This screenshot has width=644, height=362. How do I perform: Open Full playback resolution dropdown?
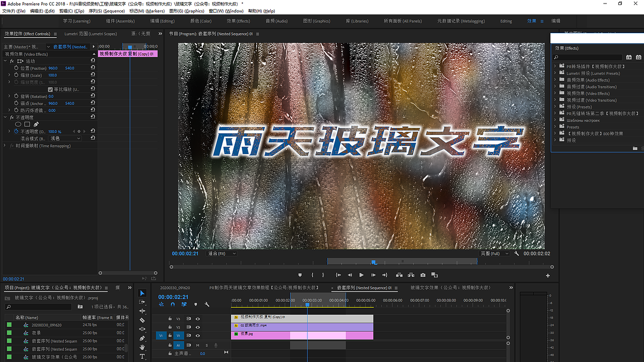(x=495, y=254)
